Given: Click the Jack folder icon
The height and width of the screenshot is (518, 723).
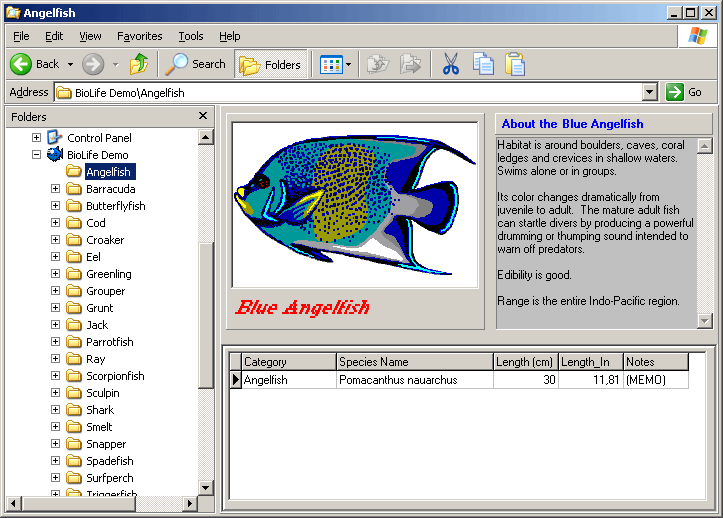Looking at the screenshot, I should point(73,325).
